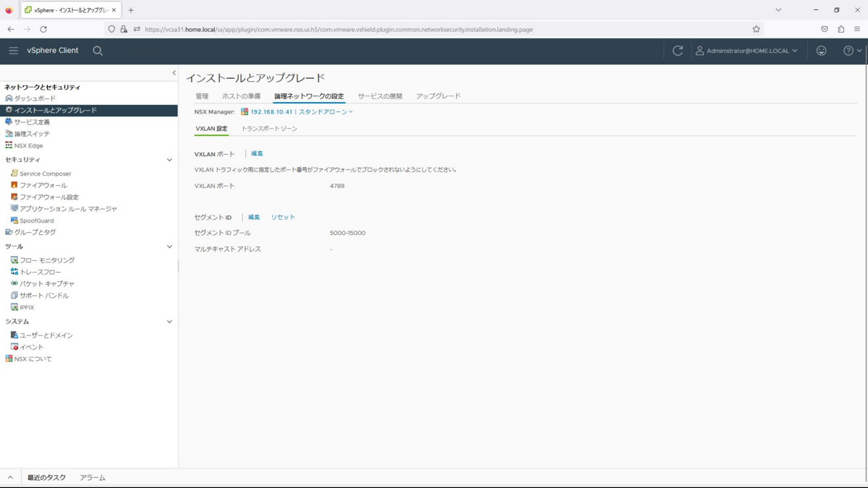868x488 pixels.
Task: Open パケット キャプチャ tool
Action: pyautogui.click(x=46, y=283)
